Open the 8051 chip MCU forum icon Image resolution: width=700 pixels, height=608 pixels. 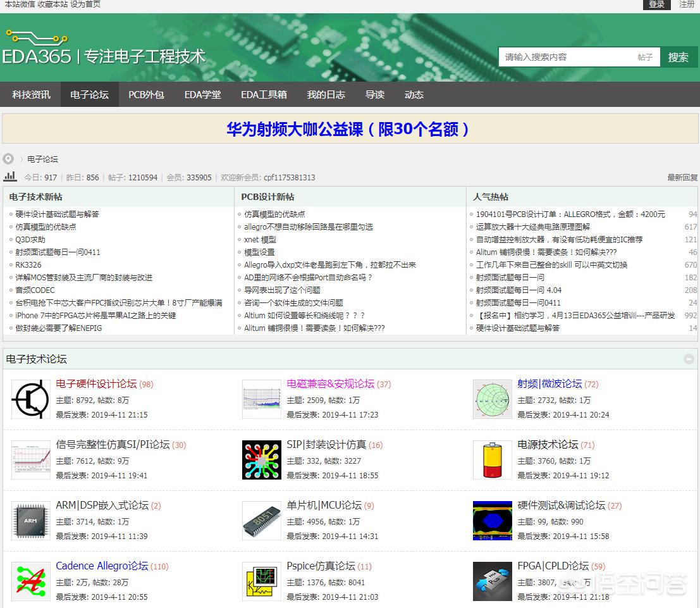tap(262, 521)
